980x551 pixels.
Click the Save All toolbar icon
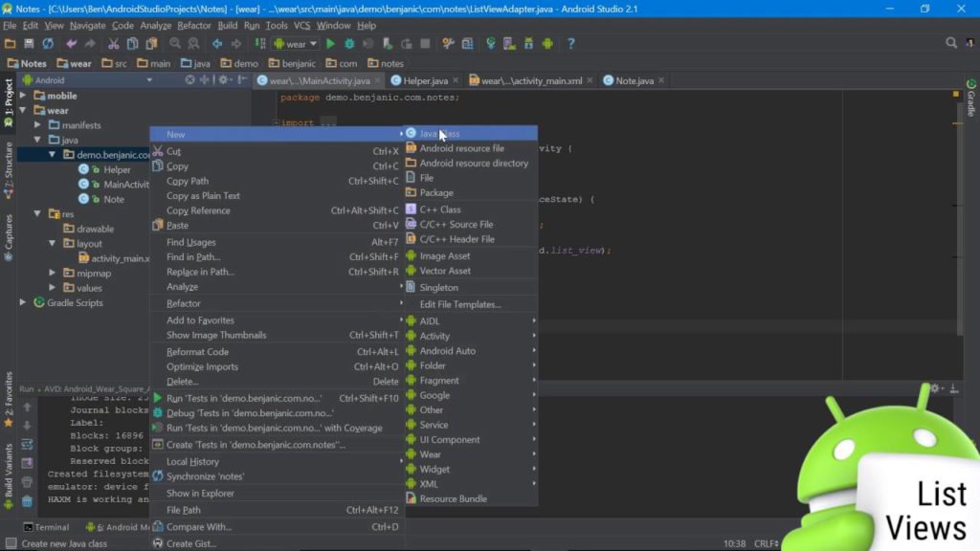pos(29,44)
